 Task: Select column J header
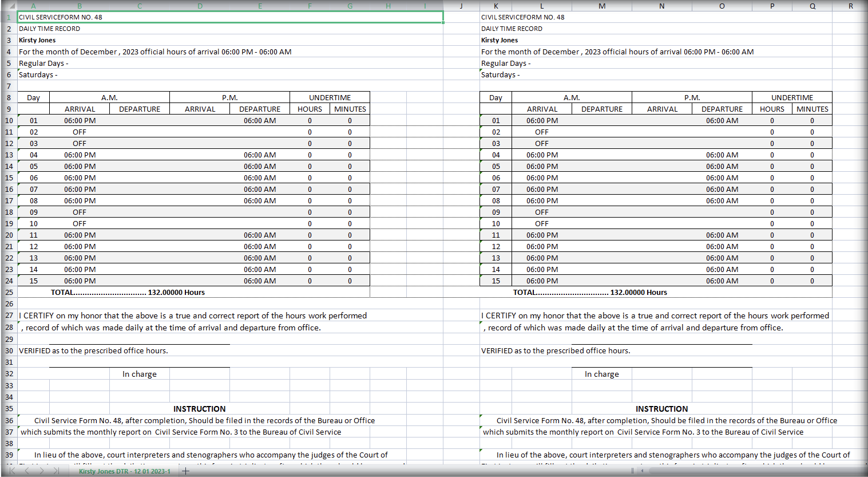461,6
